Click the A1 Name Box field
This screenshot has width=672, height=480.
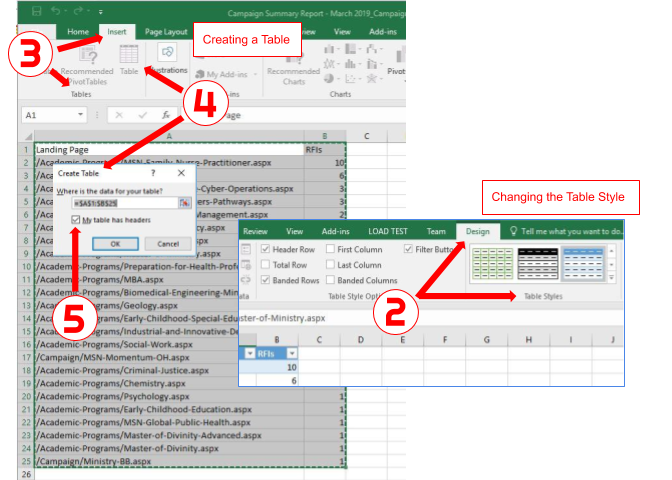[48, 115]
